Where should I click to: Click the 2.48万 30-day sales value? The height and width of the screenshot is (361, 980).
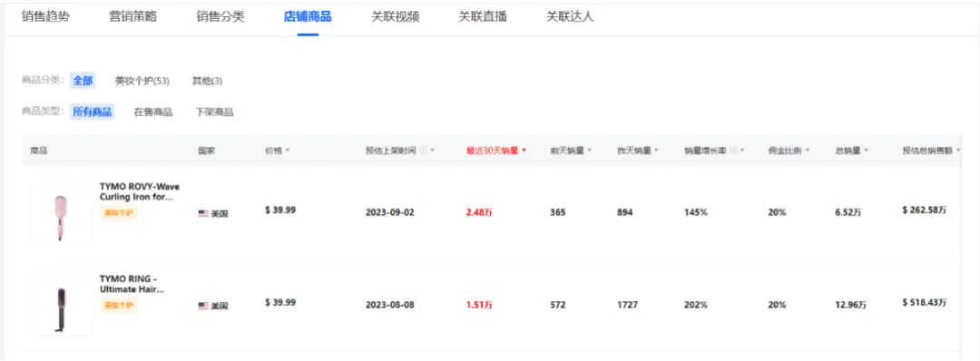point(479,212)
